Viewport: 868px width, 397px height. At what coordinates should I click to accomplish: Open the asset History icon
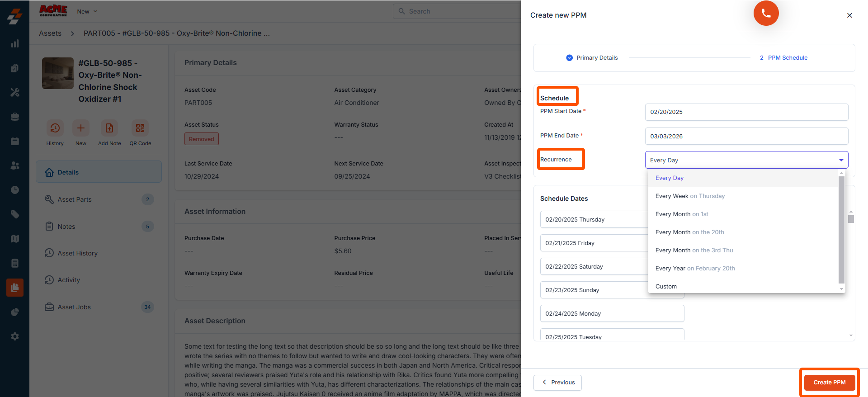[x=55, y=128]
